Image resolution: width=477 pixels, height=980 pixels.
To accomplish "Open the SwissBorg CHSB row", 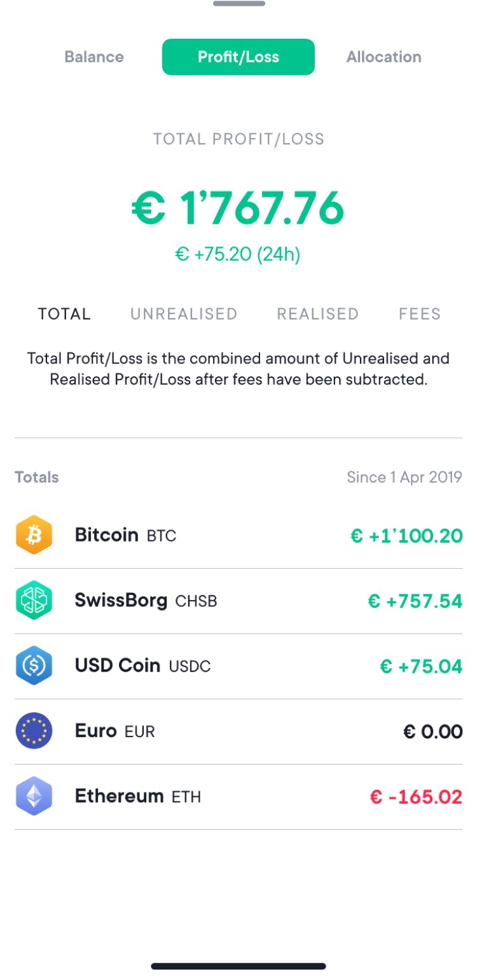I will tap(238, 601).
